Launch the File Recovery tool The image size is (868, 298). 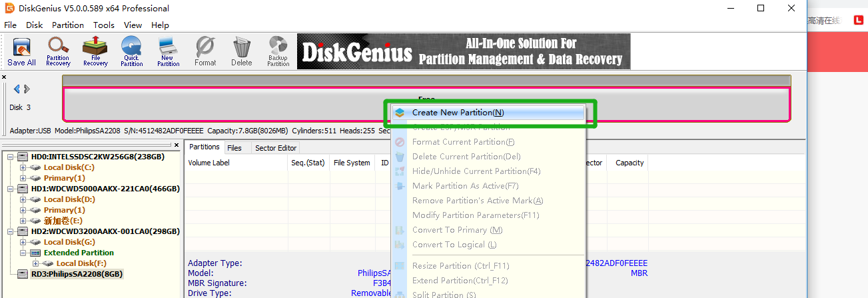[x=95, y=51]
